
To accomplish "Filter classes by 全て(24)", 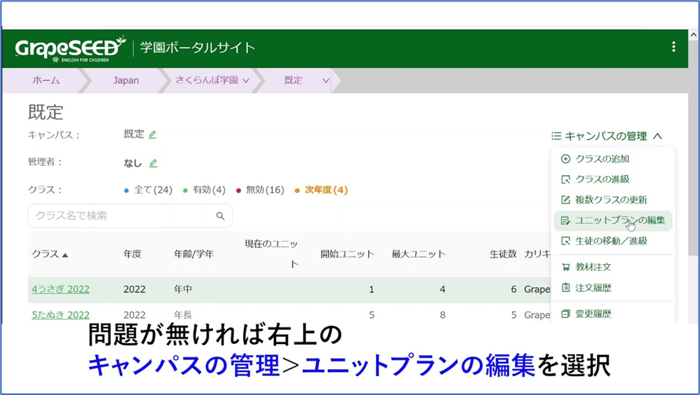I will [148, 190].
